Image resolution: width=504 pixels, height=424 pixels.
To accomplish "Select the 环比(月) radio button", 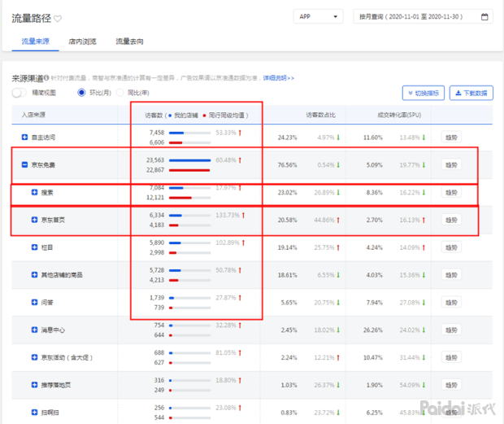I will click(x=81, y=93).
